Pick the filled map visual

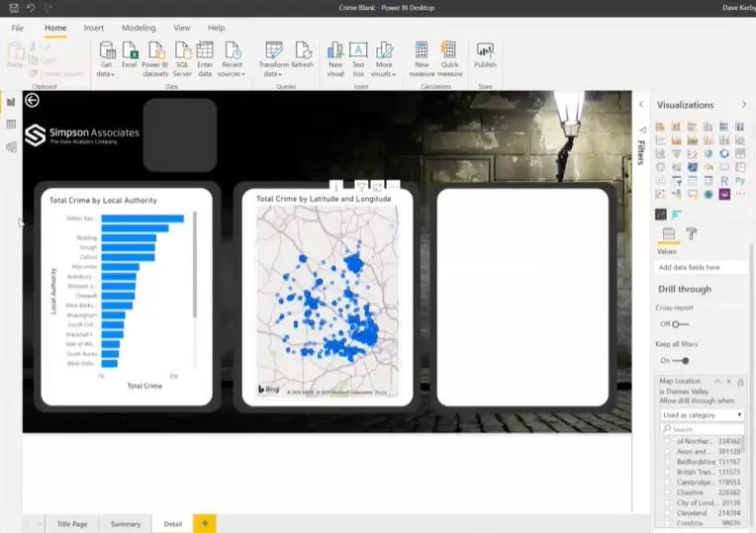(x=693, y=167)
